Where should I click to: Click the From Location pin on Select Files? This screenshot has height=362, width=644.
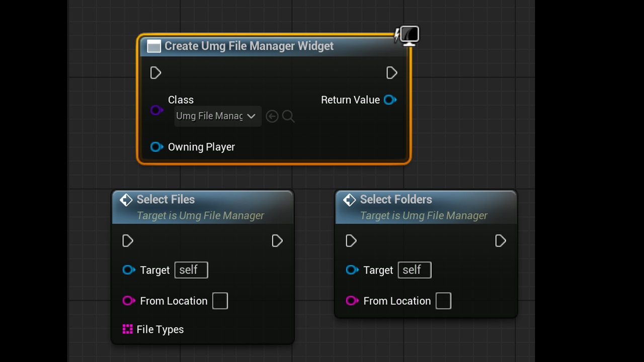(x=128, y=301)
